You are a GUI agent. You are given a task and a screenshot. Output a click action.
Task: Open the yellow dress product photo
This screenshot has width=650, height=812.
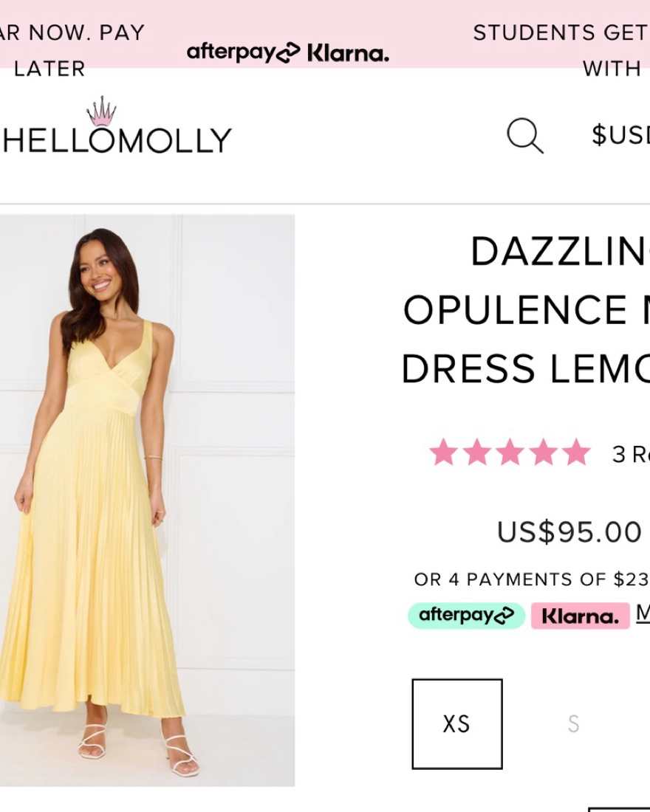click(x=147, y=500)
